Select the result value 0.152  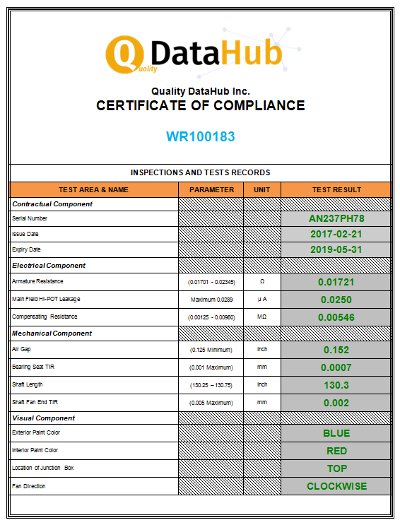[336, 350]
